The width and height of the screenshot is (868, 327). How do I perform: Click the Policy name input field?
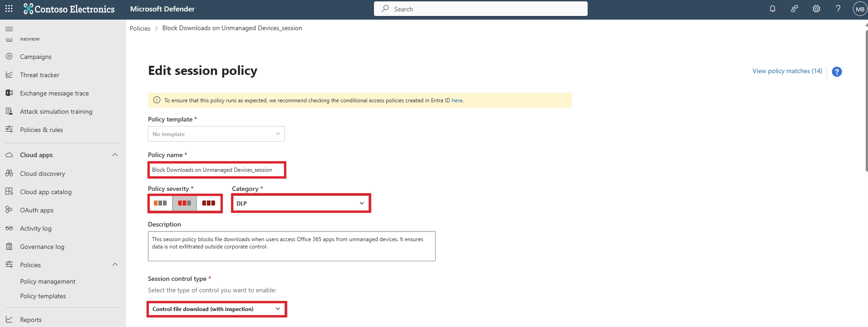tap(217, 170)
